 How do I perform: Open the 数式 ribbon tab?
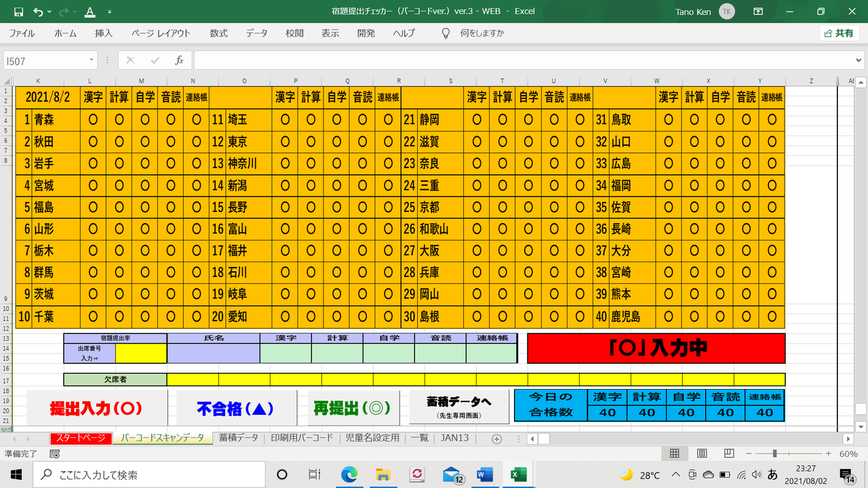[218, 33]
